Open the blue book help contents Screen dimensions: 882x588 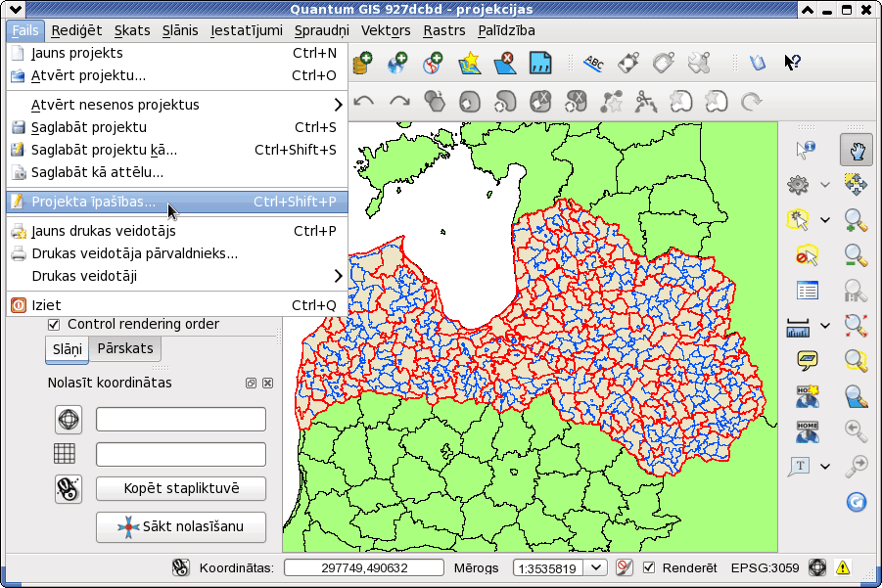[757, 63]
